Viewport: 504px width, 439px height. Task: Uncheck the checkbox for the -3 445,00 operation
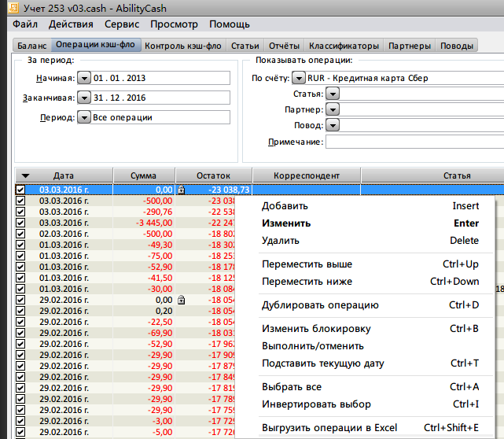pyautogui.click(x=20, y=223)
